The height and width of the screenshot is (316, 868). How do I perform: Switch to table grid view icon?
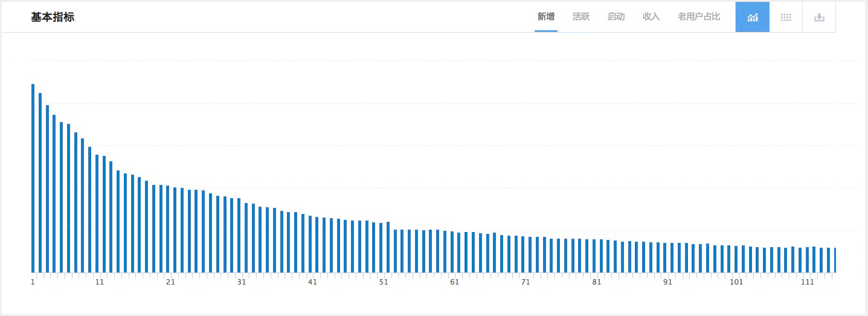(x=786, y=17)
